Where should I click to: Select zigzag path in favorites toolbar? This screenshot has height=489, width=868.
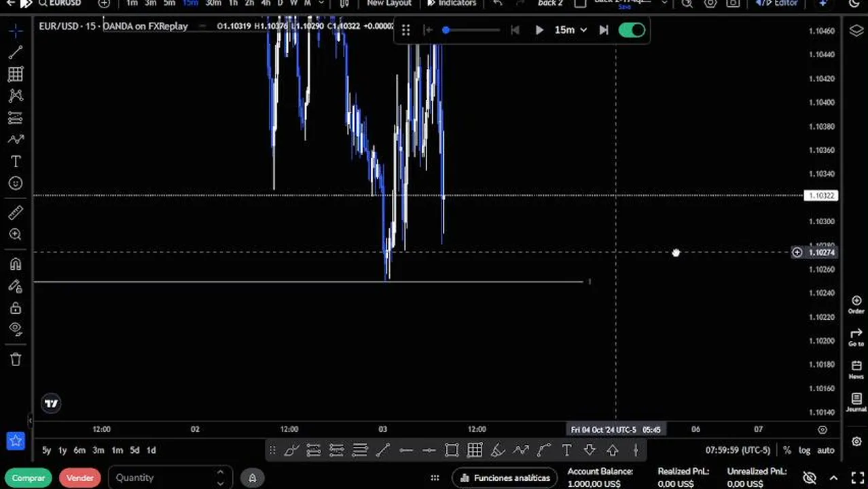coord(521,450)
